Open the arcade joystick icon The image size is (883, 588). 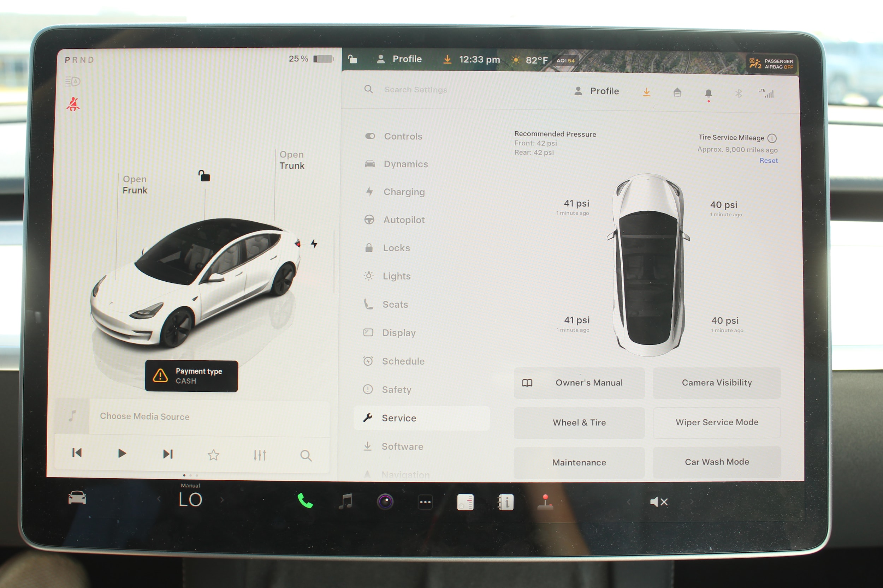(545, 503)
